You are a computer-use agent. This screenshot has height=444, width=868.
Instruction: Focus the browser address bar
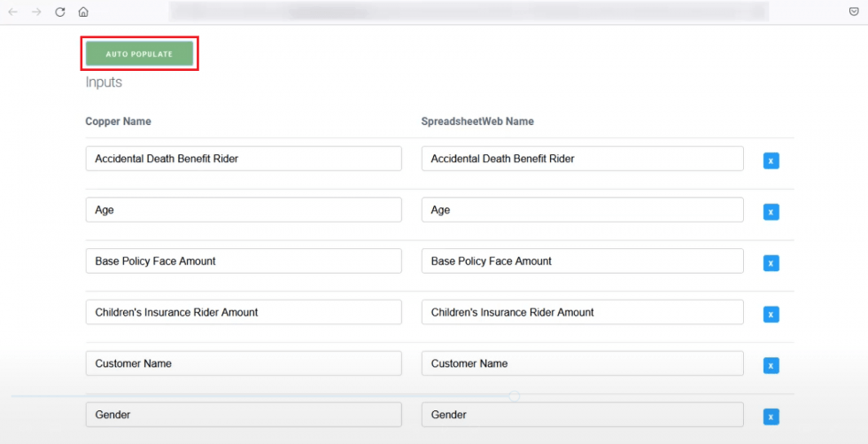pyautogui.click(x=468, y=12)
